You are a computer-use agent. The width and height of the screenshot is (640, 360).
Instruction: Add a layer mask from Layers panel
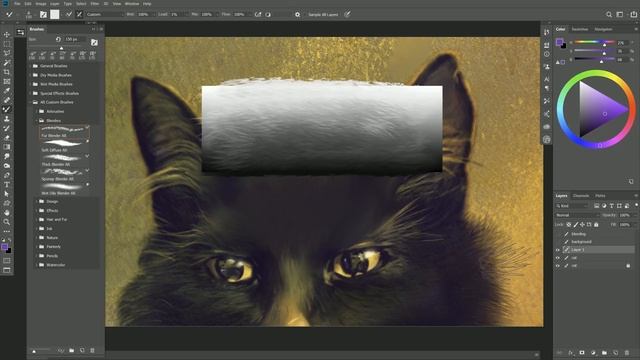pos(582,353)
